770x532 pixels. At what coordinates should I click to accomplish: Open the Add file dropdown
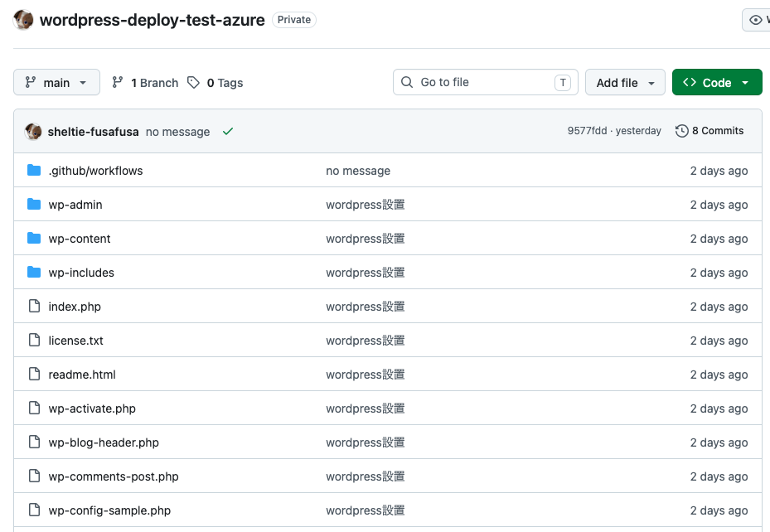[x=625, y=82]
